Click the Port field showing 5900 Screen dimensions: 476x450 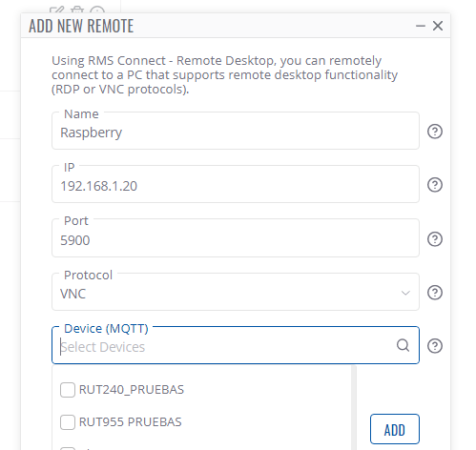point(236,238)
